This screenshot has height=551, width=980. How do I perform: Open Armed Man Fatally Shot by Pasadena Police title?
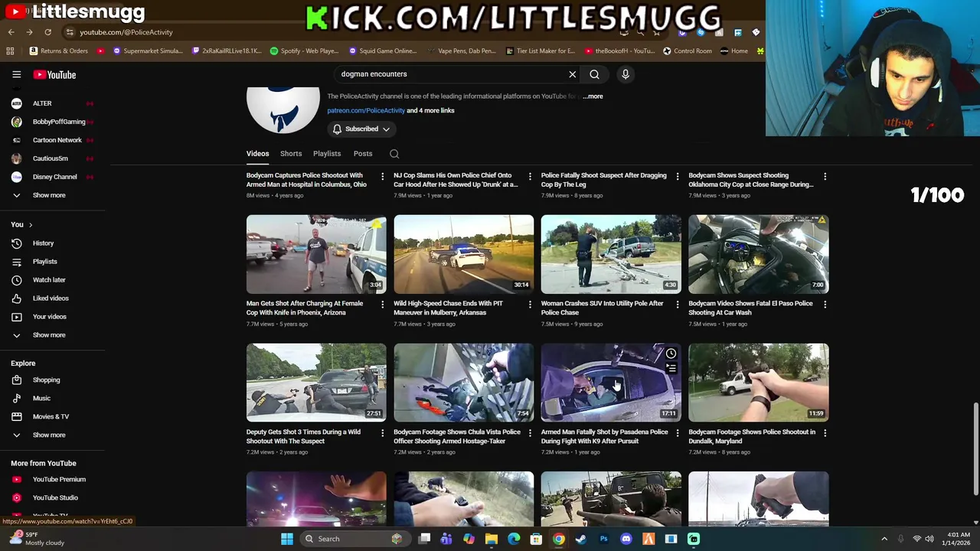click(605, 437)
